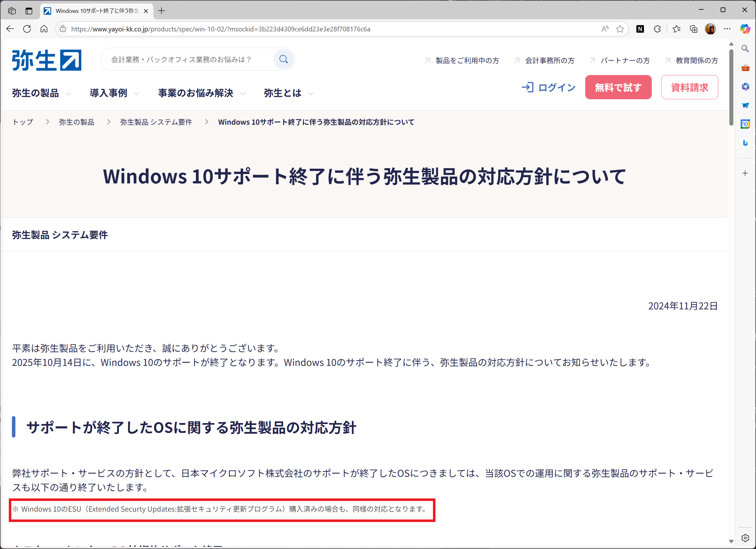Open 製品をご利用中の方 link
The width and height of the screenshot is (756, 549).
pos(462,60)
